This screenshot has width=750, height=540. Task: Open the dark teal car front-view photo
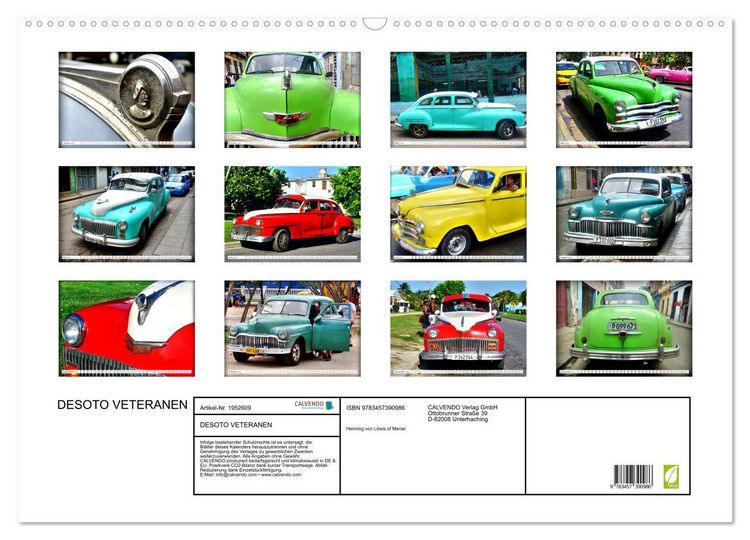[x=624, y=214]
